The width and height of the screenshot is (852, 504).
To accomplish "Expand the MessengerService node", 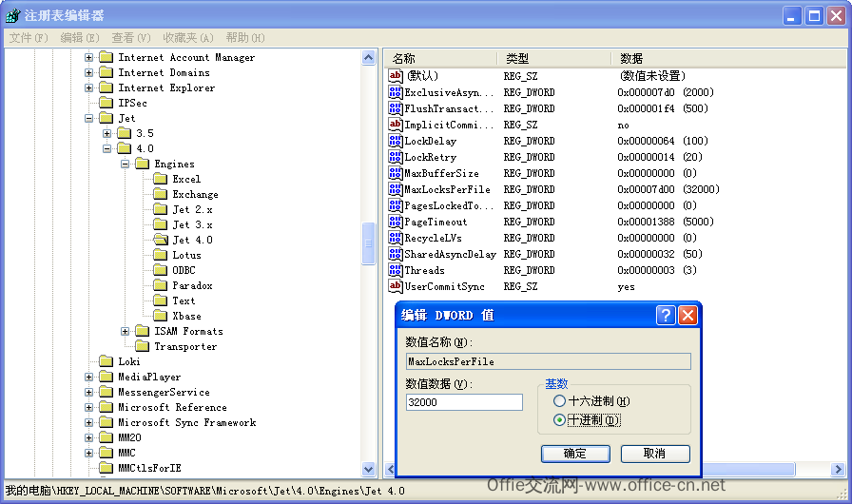I will (89, 392).
